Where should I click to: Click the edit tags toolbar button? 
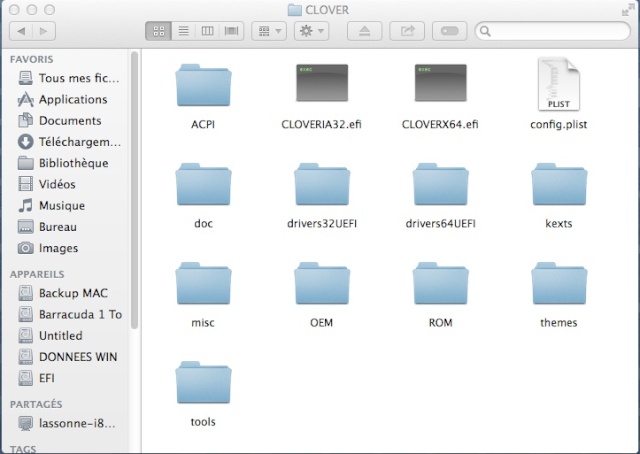pyautogui.click(x=449, y=31)
